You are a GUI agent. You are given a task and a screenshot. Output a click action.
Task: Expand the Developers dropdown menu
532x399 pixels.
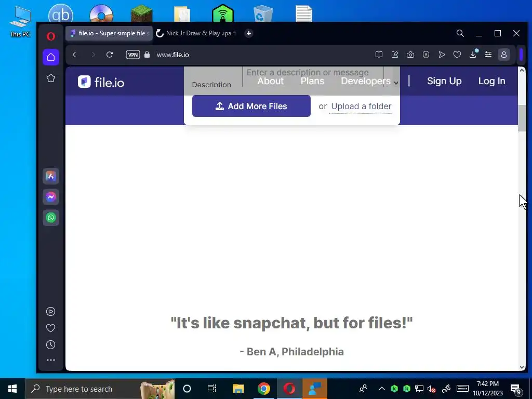[x=369, y=81]
